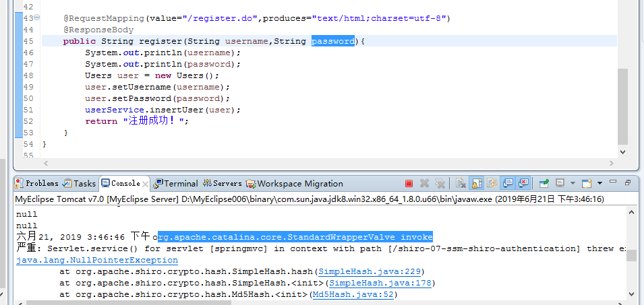Click the highlighted 'password' parameter on line 45
The height and width of the screenshot is (305, 644).
[333, 41]
